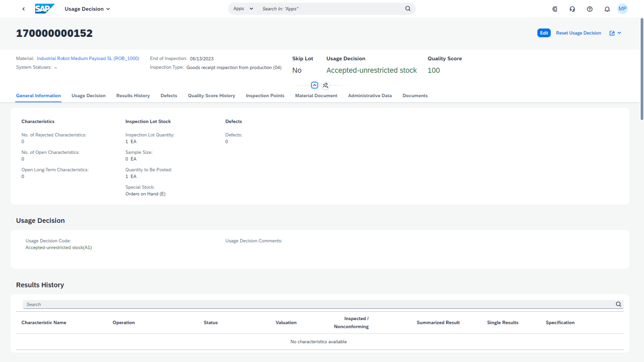Switch to the Defects tab
The image size is (644, 362).
[x=169, y=96]
